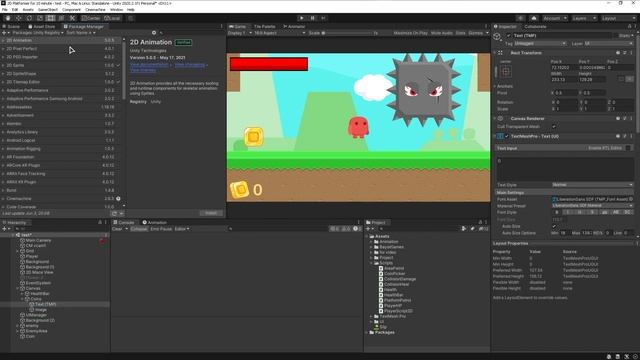640x360 pixels.
Task: Open cloud services icon in toolbar
Action: click(x=533, y=18)
